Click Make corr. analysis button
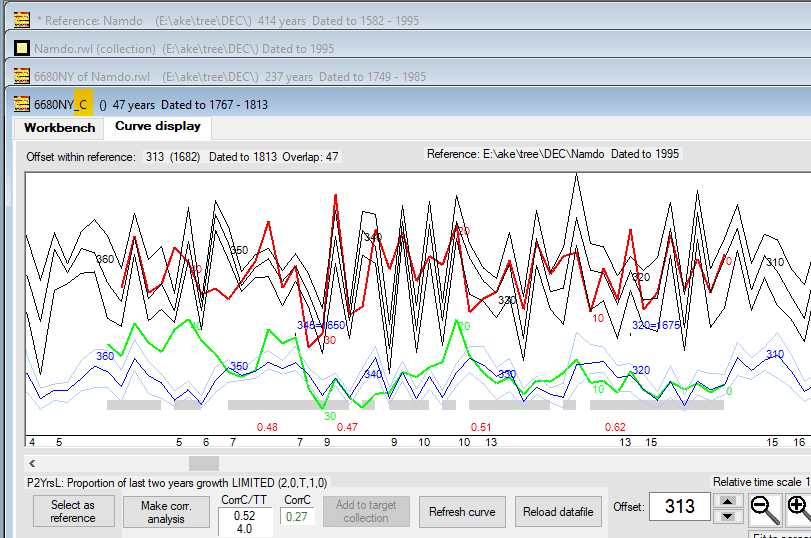This screenshot has width=811, height=538. pos(166,512)
